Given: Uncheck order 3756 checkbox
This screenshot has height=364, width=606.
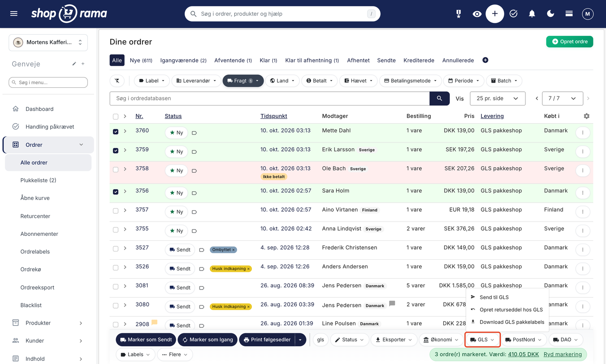Looking at the screenshot, I should (116, 192).
